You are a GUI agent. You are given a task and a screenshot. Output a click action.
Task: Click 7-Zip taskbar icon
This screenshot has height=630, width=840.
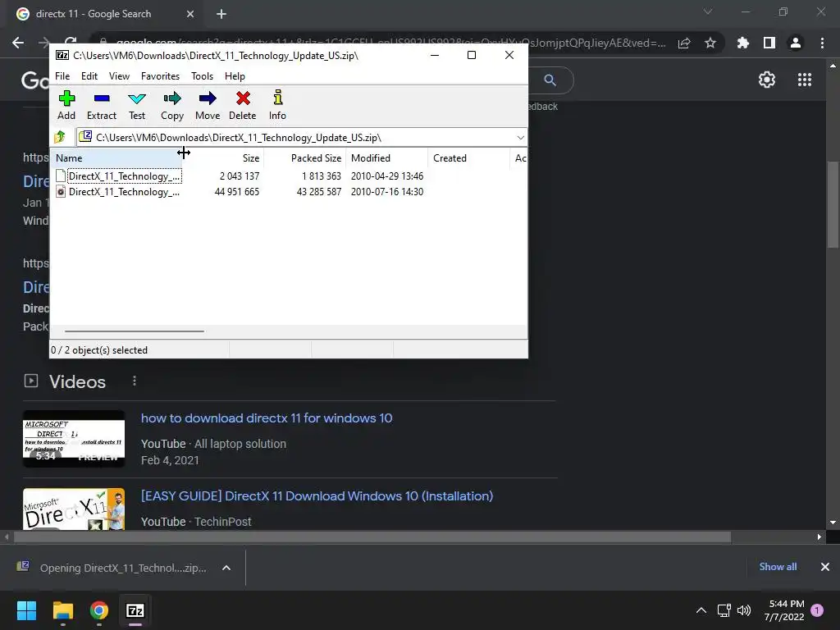pyautogui.click(x=135, y=610)
